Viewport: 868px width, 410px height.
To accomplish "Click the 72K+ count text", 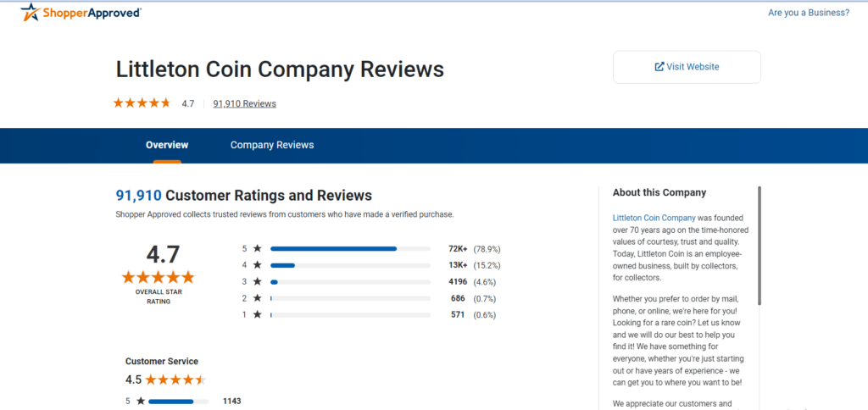I will click(x=458, y=249).
